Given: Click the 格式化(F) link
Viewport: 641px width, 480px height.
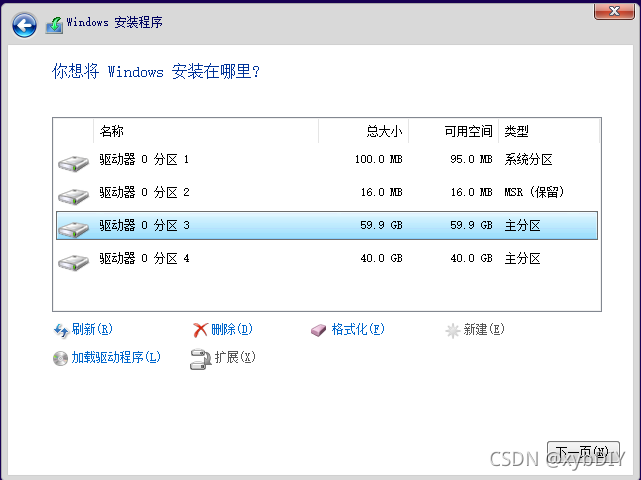Looking at the screenshot, I should click(x=358, y=330).
